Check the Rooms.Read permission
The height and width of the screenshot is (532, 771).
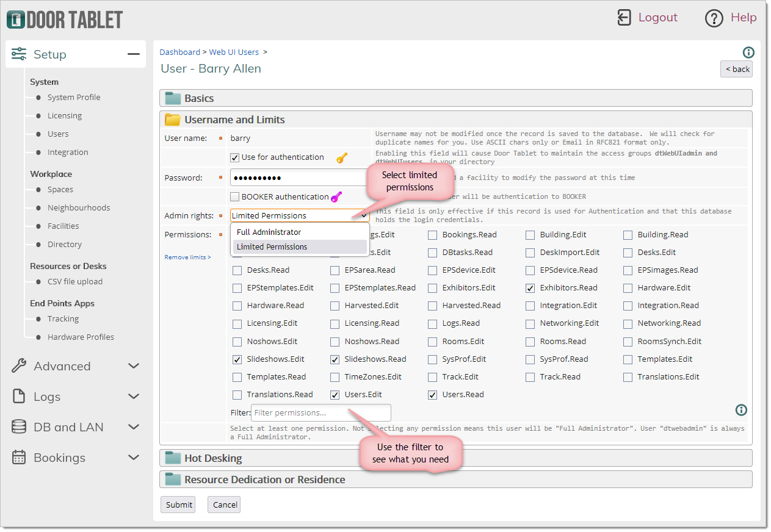pos(530,342)
